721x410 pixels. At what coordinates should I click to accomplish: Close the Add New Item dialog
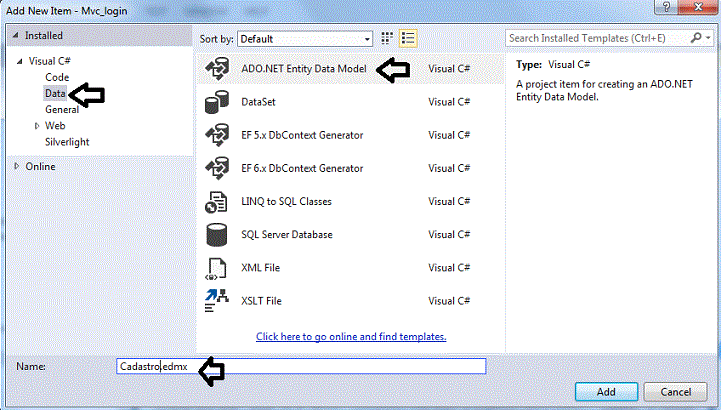click(698, 6)
